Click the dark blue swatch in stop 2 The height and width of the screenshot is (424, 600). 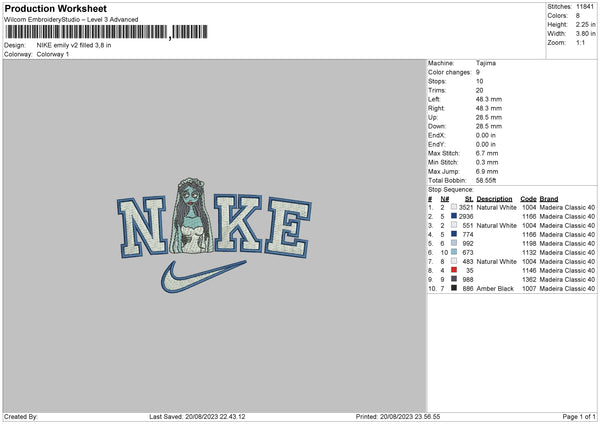click(454, 216)
